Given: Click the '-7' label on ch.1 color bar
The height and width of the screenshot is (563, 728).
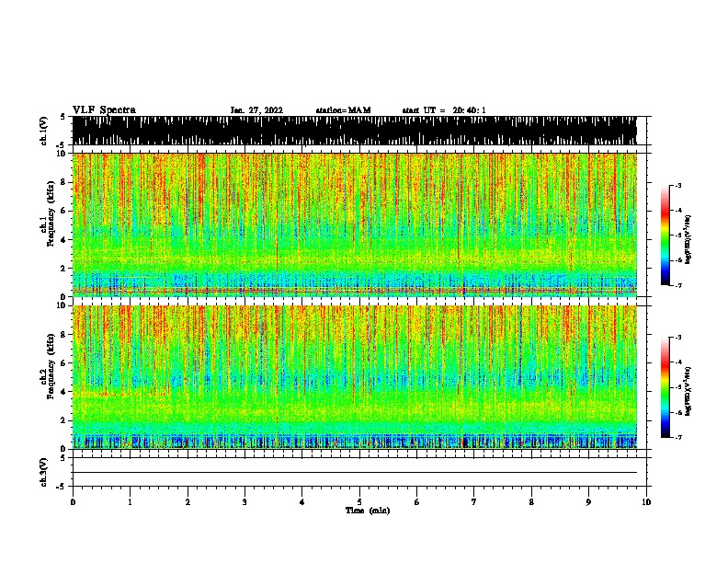Looking at the screenshot, I should point(677,285).
